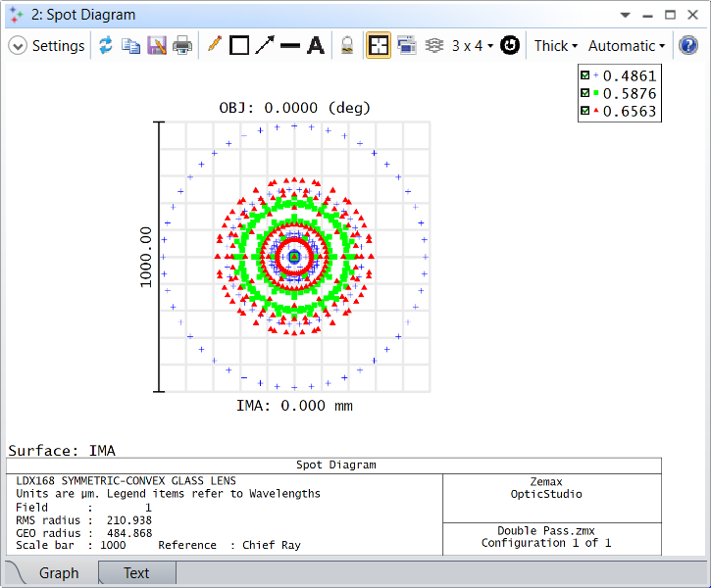
Task: Toggle the window lock icon
Action: (x=347, y=46)
